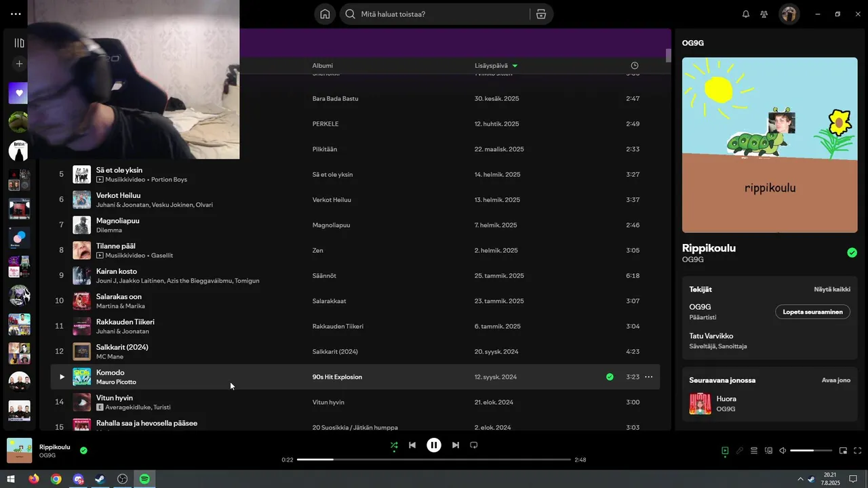Open Liked Songs heart playlist

[19, 94]
